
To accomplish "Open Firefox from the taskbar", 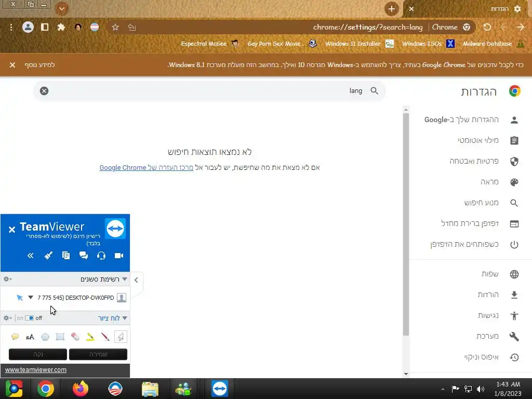I will (x=81, y=389).
